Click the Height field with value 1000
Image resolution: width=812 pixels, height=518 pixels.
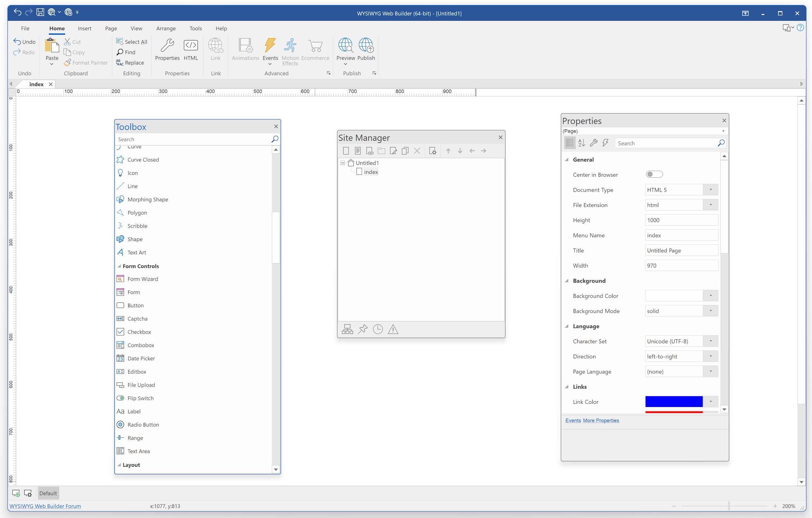pos(682,220)
